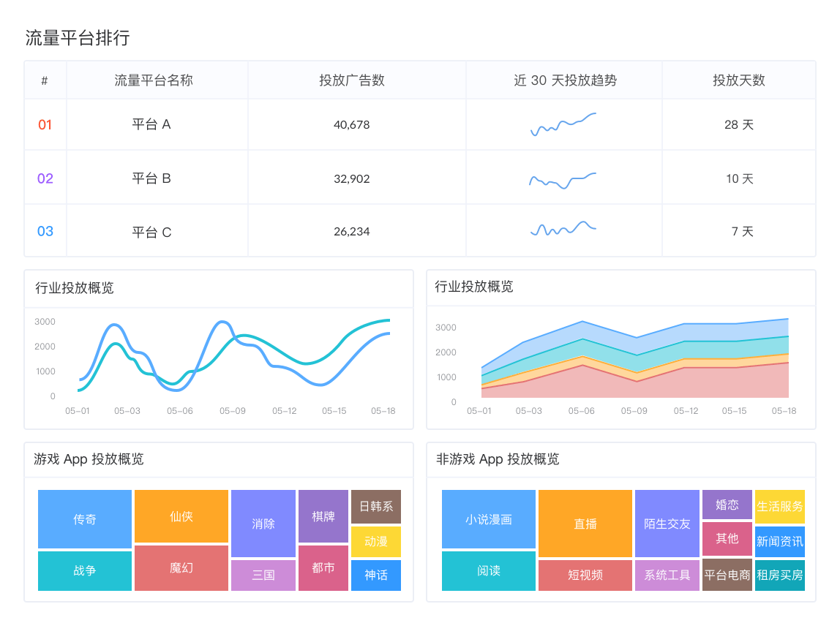Viewport: 840px width, 623px height.
Task: Select the orange 直播 treemap block
Action: [585, 524]
